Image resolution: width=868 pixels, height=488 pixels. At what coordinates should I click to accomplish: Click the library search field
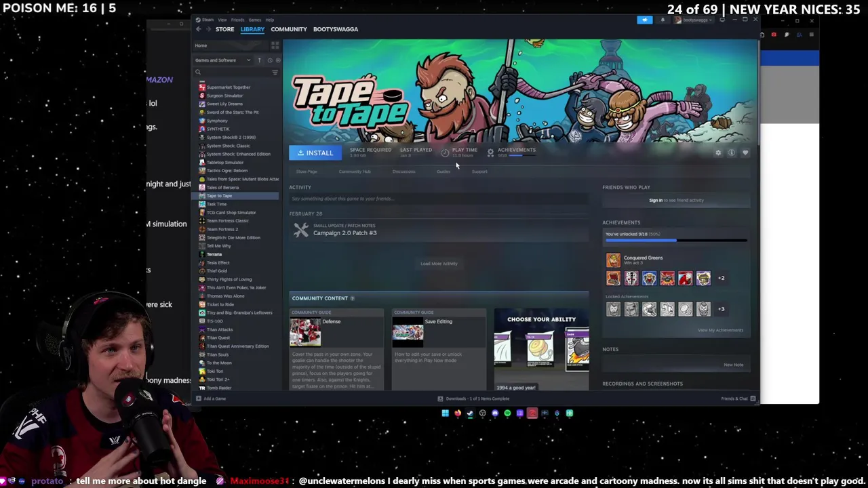[x=232, y=72]
